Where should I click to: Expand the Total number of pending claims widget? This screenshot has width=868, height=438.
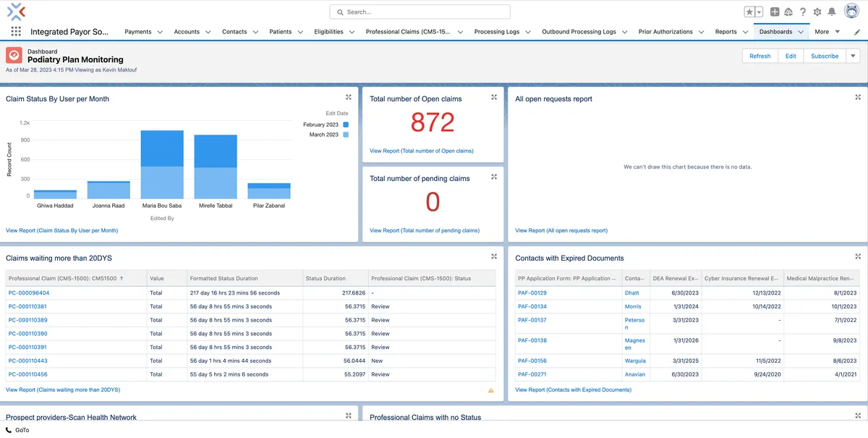[494, 177]
